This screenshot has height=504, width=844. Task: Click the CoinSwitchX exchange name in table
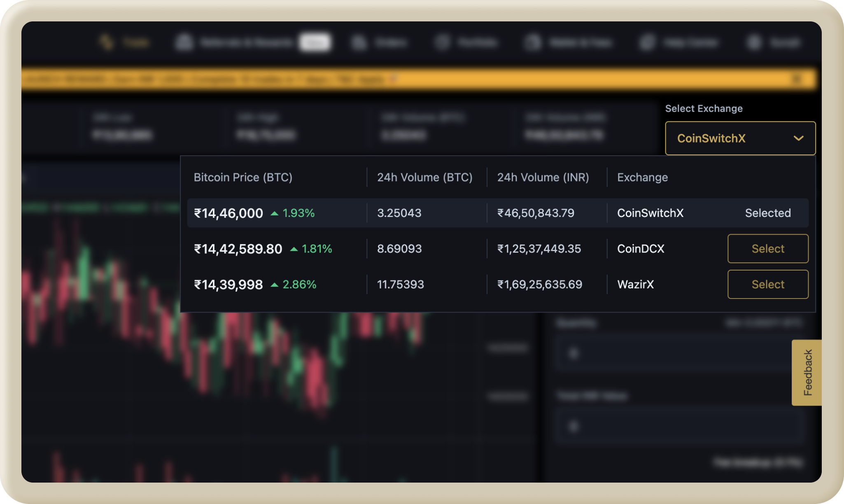pyautogui.click(x=650, y=213)
